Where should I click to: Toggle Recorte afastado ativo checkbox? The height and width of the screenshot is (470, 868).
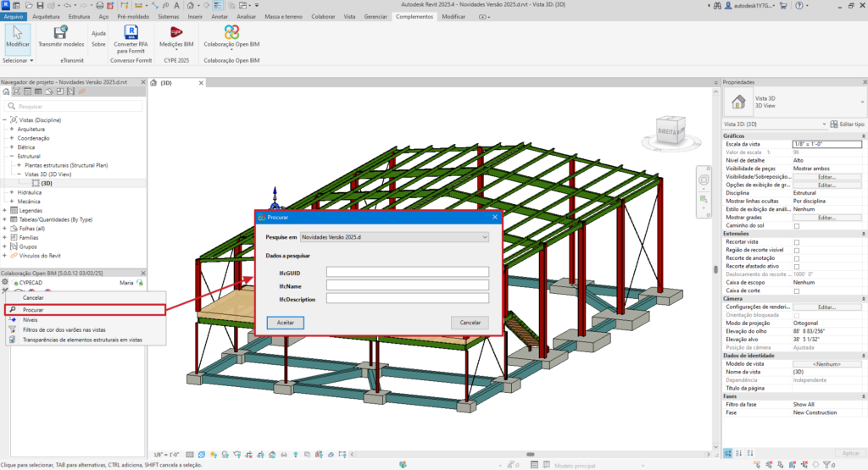pos(797,267)
